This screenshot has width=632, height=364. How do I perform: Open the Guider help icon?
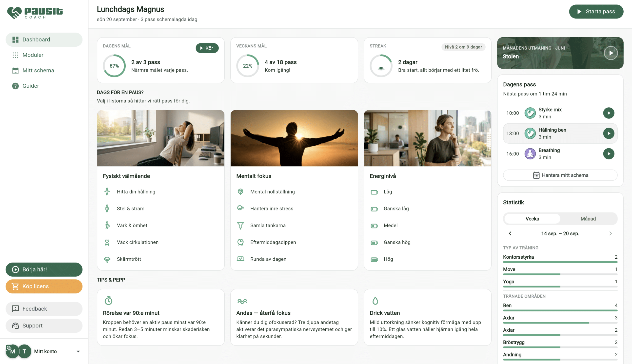[x=16, y=86]
